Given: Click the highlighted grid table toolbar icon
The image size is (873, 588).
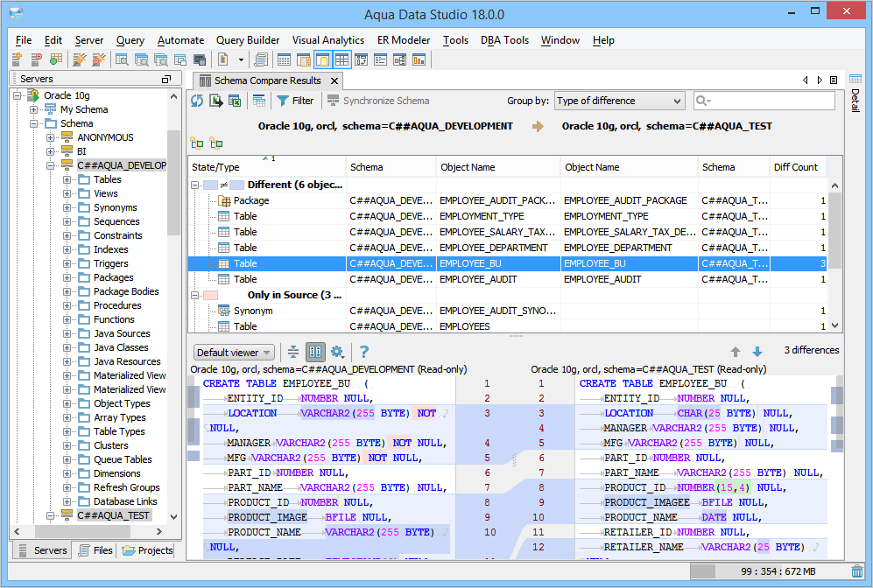Looking at the screenshot, I should click(341, 59).
